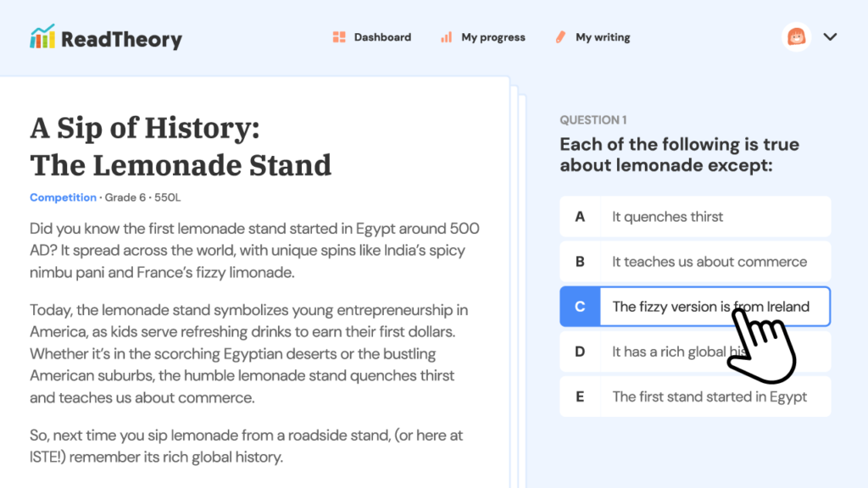Click the My progress bar-chart icon

click(447, 36)
